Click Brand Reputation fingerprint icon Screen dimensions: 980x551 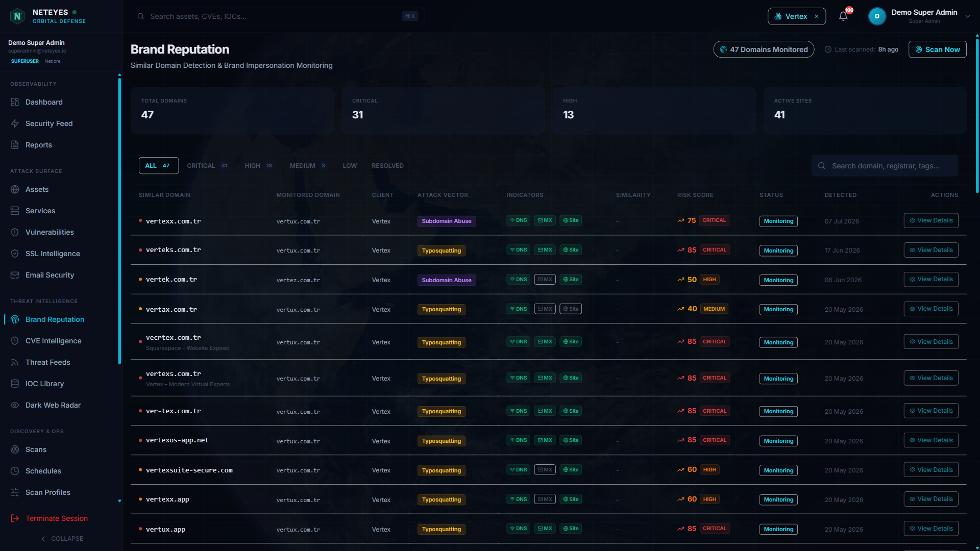(x=15, y=319)
